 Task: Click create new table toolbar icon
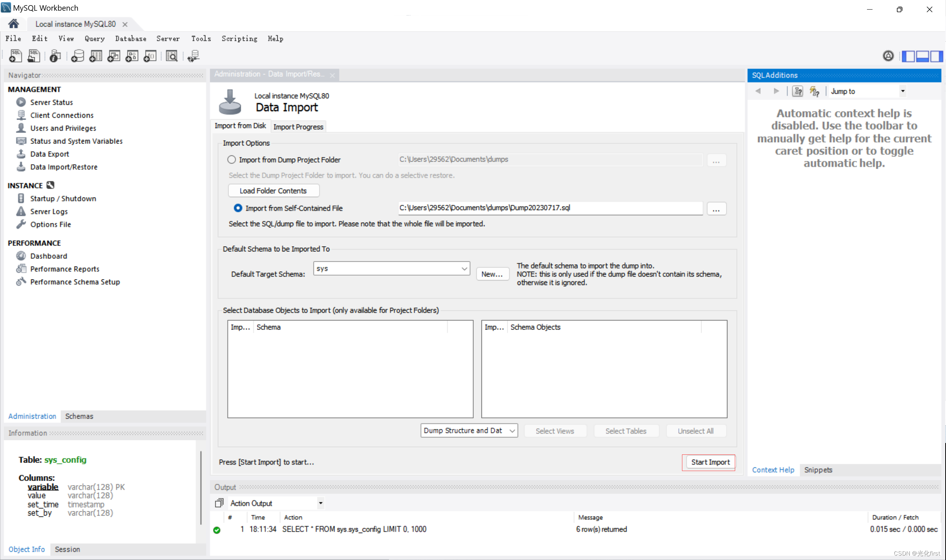[x=96, y=56]
